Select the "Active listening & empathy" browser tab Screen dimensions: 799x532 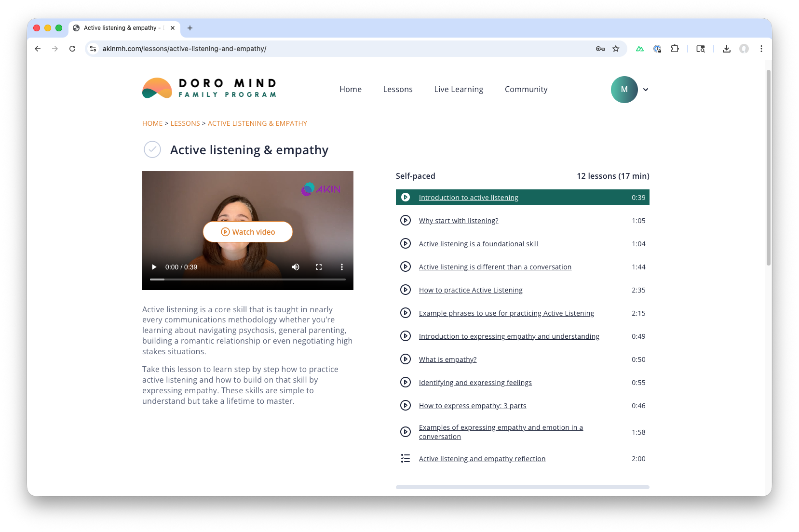coord(122,27)
